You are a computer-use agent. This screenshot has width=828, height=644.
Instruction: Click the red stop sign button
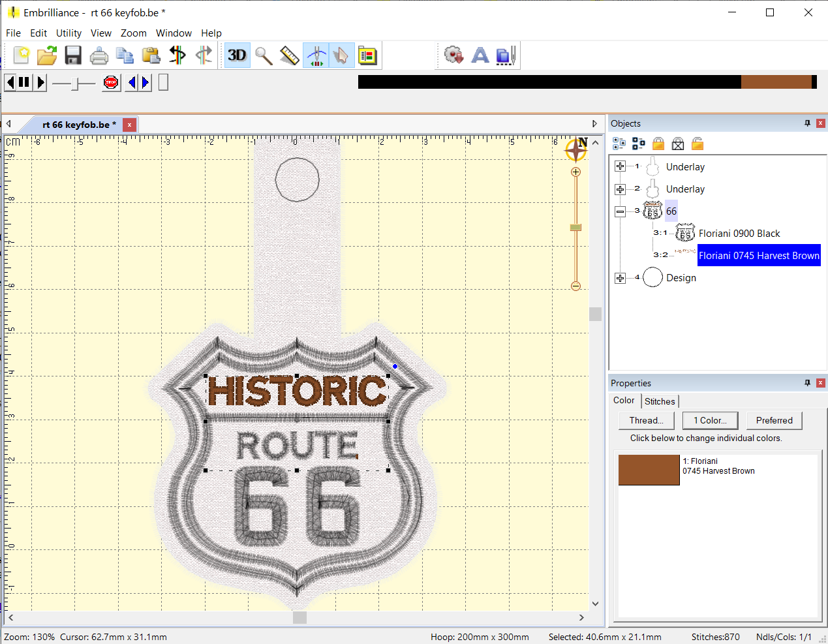pyautogui.click(x=111, y=82)
